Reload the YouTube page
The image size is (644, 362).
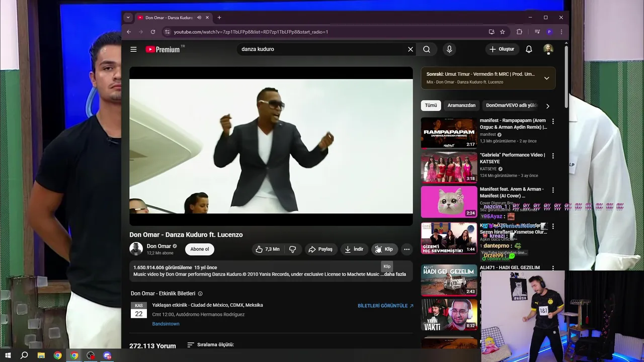(x=153, y=32)
